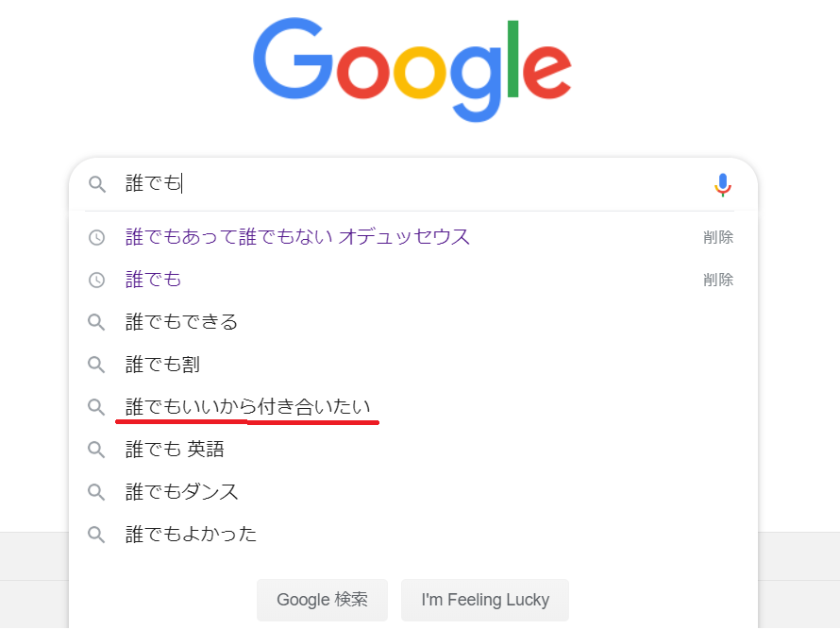The image size is (840, 630).
Task: Click the search icon next to 誰でもよかった
Action: [96, 535]
